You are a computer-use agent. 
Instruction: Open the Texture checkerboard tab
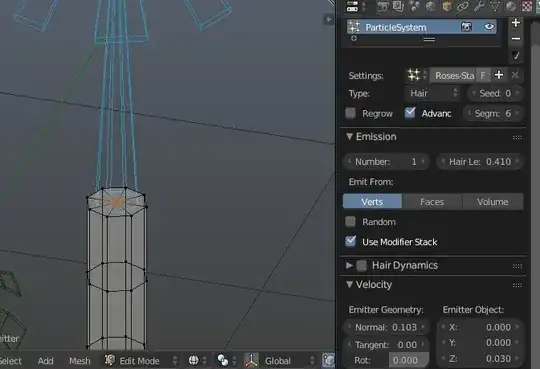pos(527,6)
